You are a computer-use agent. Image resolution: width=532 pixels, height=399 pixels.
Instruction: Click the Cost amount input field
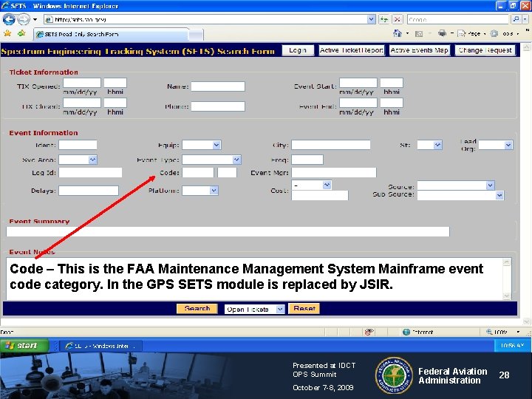tap(320, 195)
